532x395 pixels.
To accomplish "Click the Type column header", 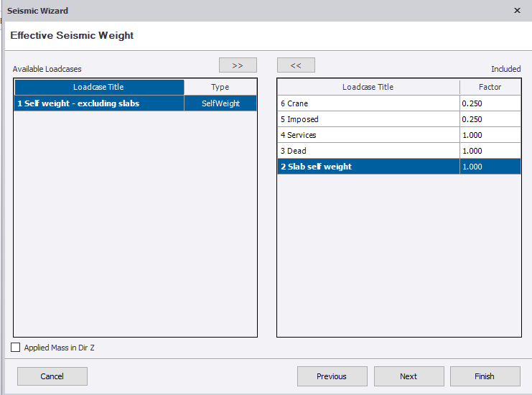I will [220, 87].
